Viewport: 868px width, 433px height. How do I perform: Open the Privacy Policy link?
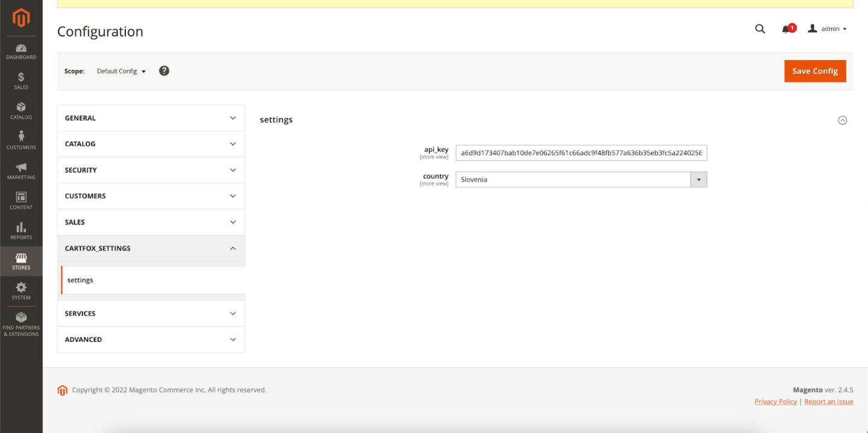[775, 402]
